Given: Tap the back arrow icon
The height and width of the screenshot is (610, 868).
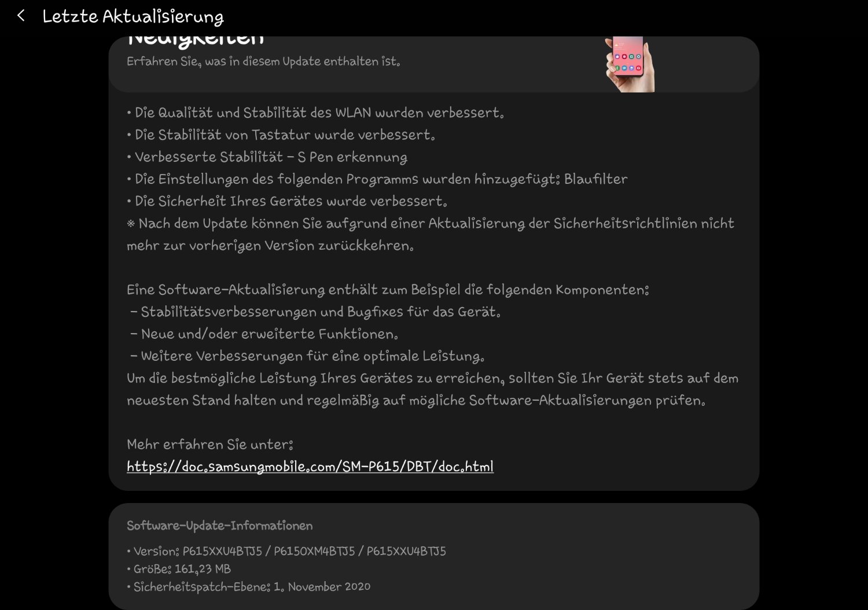Looking at the screenshot, I should (x=21, y=16).
